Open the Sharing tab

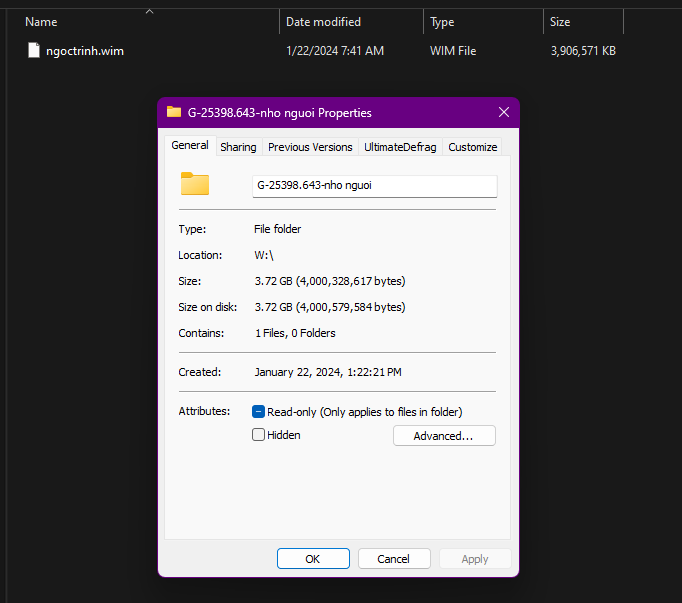pyautogui.click(x=238, y=147)
